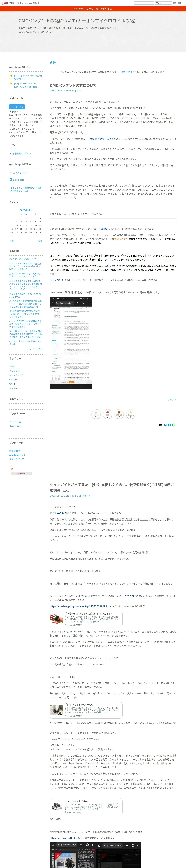Share the article on LINE
The height and width of the screenshot is (868, 186).
[x=174, y=425]
